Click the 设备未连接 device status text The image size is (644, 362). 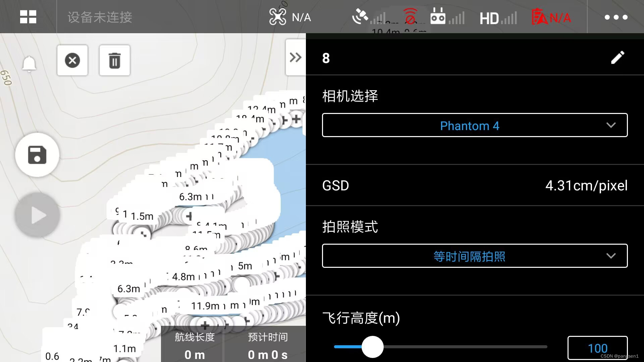99,17
